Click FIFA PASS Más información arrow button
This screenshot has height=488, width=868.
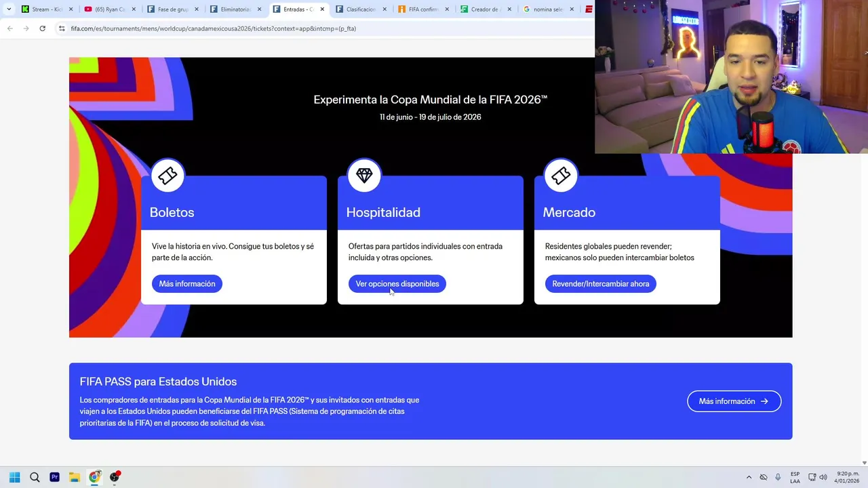[x=734, y=401]
